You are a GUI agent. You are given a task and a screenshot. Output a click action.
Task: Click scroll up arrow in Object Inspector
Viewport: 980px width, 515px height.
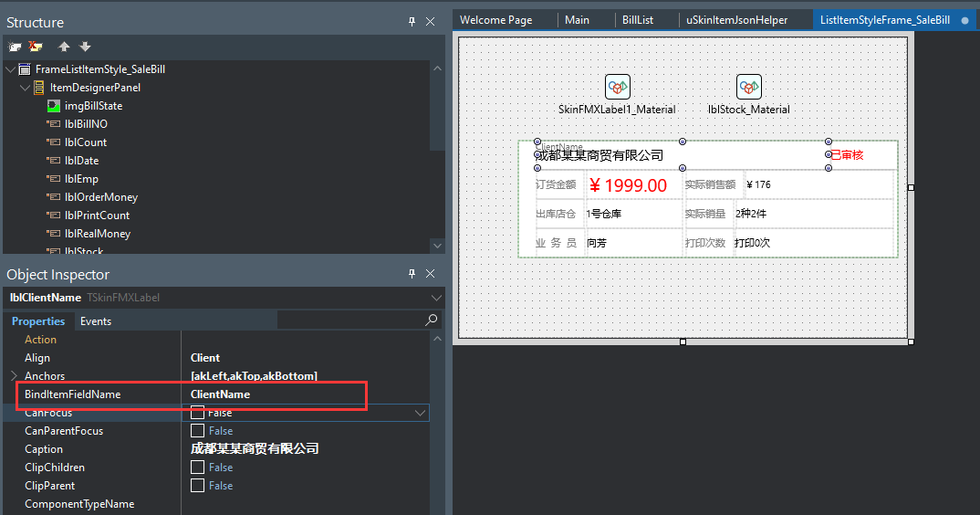(437, 339)
